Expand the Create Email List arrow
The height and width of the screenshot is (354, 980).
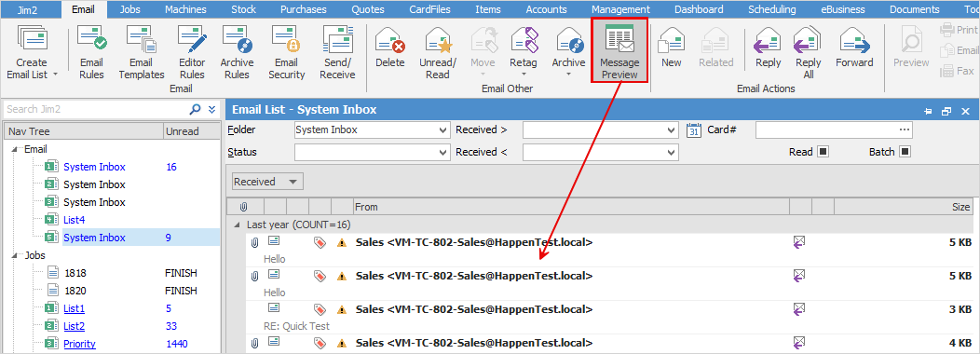pos(56,75)
